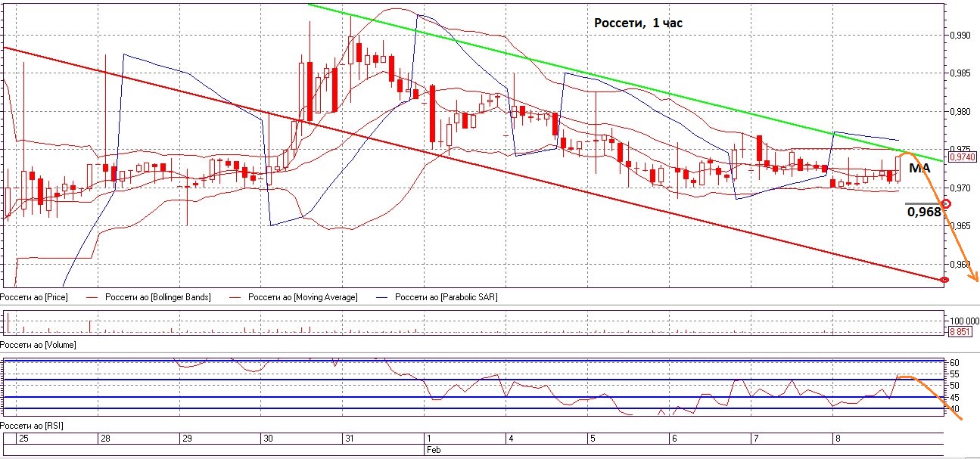Click the "Россети ао [Volume]" panel label
980x459 pixels.
[x=39, y=344]
